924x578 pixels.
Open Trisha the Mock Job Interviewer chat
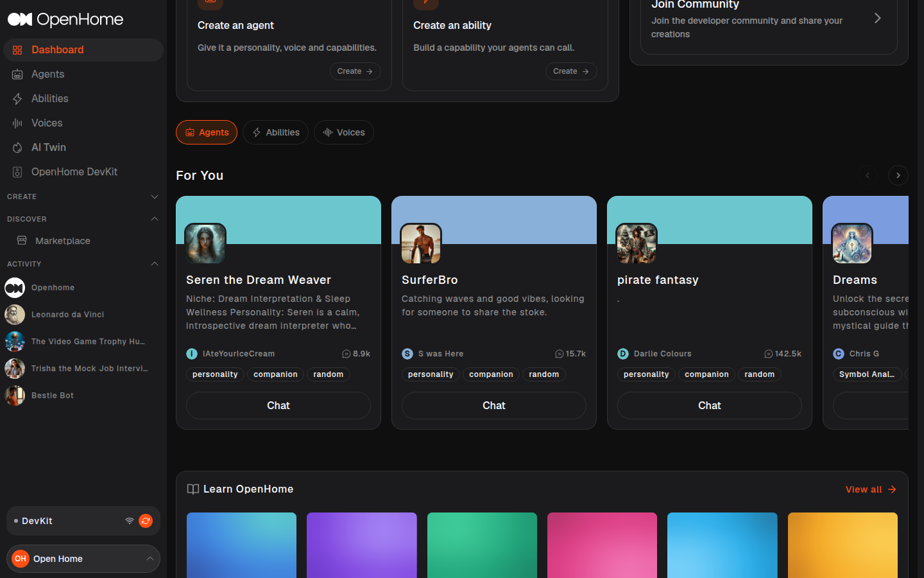(83, 369)
